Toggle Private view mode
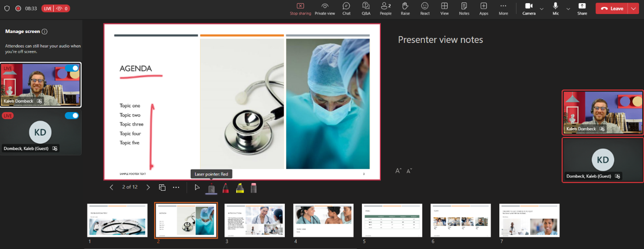The height and width of the screenshot is (249, 644). 325,6
